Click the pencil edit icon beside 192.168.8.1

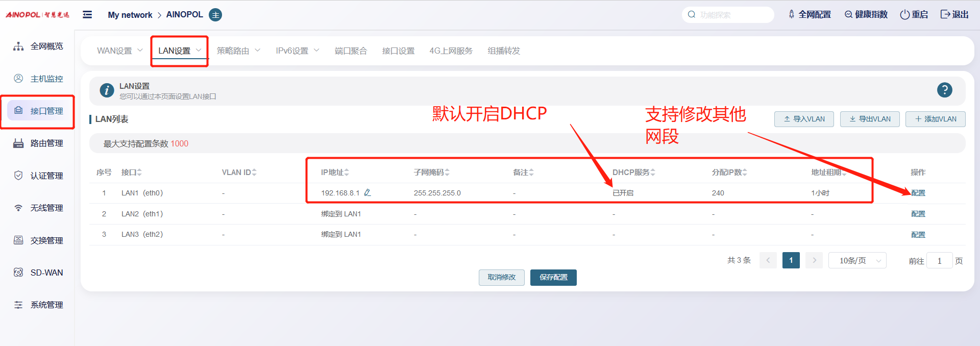pos(367,193)
